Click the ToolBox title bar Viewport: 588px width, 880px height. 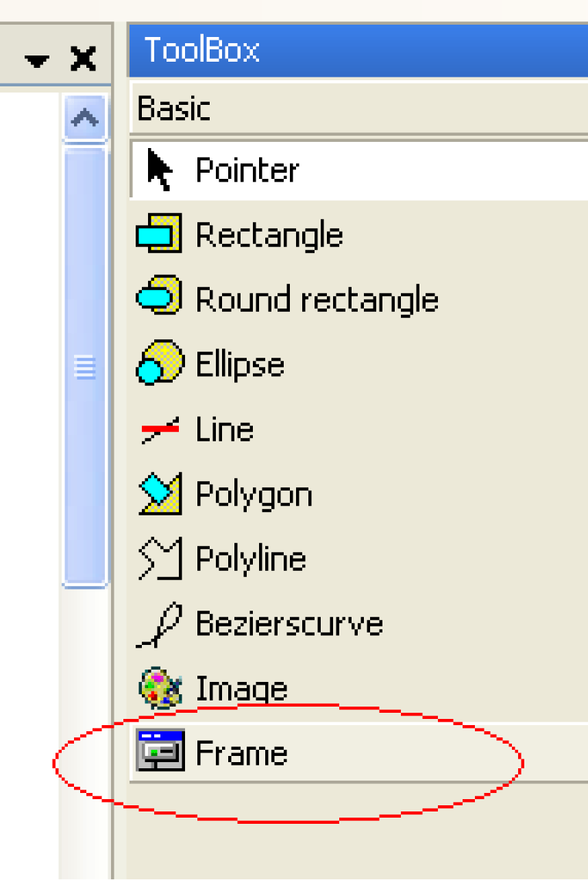(x=358, y=51)
